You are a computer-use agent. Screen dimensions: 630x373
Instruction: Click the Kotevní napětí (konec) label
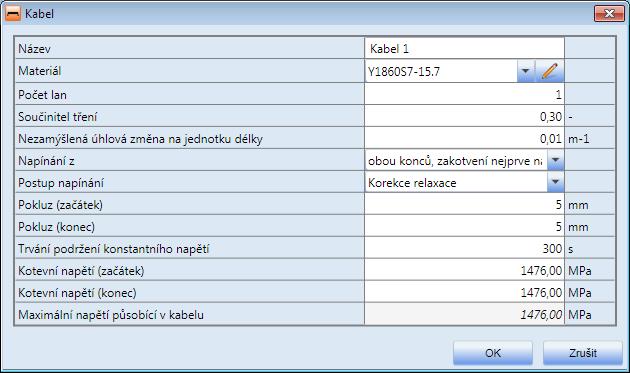pyautogui.click(x=77, y=293)
